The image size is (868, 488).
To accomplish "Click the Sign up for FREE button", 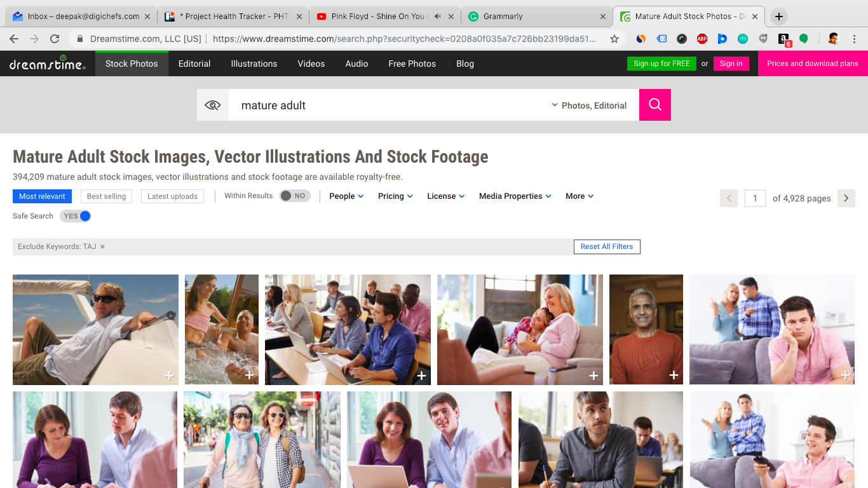I will pos(661,64).
